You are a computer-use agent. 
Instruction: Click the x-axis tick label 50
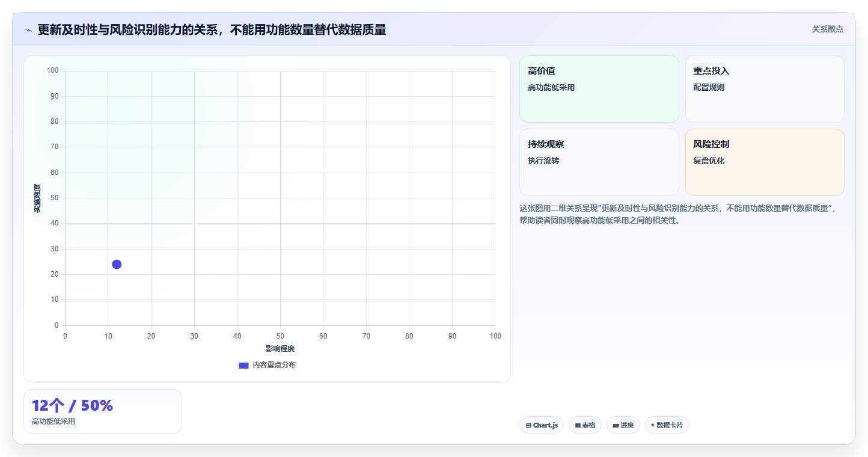280,336
